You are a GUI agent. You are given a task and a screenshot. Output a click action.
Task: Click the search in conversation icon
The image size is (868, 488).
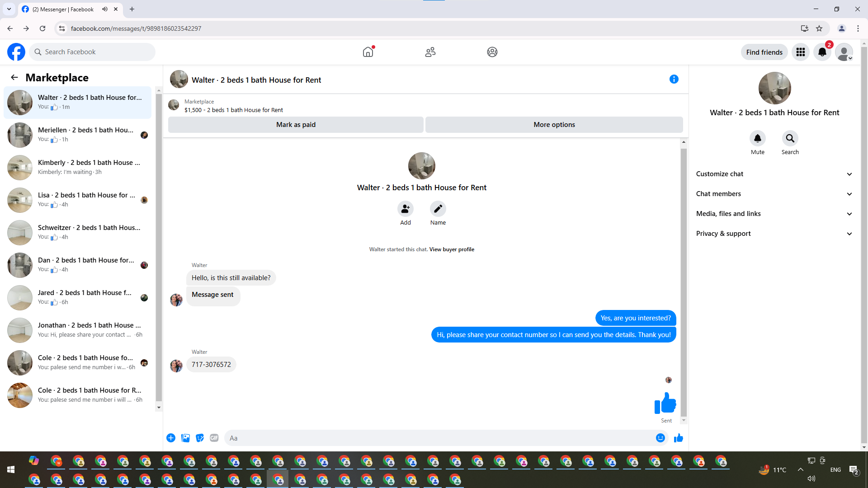(x=790, y=138)
